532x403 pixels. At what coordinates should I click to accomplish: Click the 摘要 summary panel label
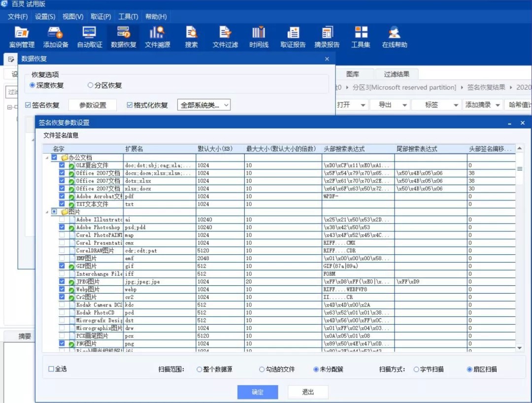pos(25,336)
